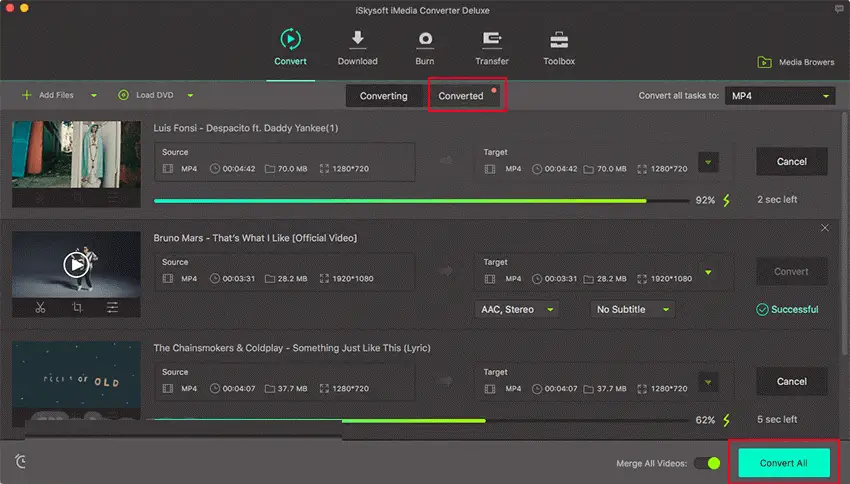Click the '5 sec left' text
The image size is (850, 484).
pyautogui.click(x=777, y=420)
